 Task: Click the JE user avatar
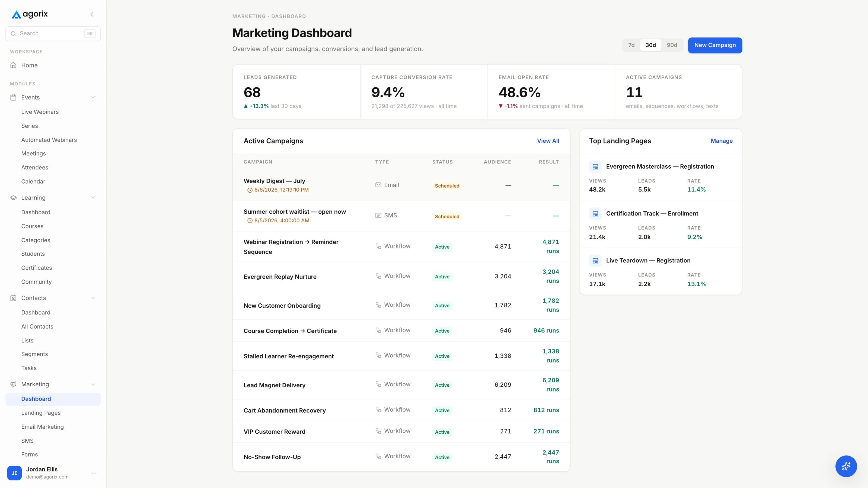[x=14, y=473]
